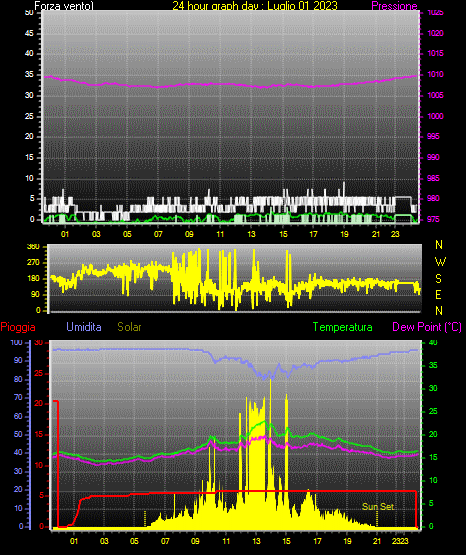The width and height of the screenshot is (466, 555).
Task: Click pressure axis value "990"
Action: click(433, 157)
